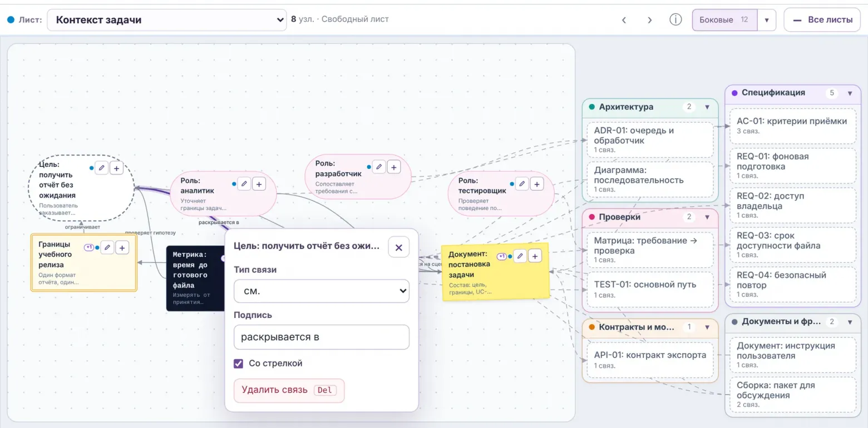
Task: Edit the node "Цель: получить отчёт без ожидания"
Action: click(x=101, y=168)
